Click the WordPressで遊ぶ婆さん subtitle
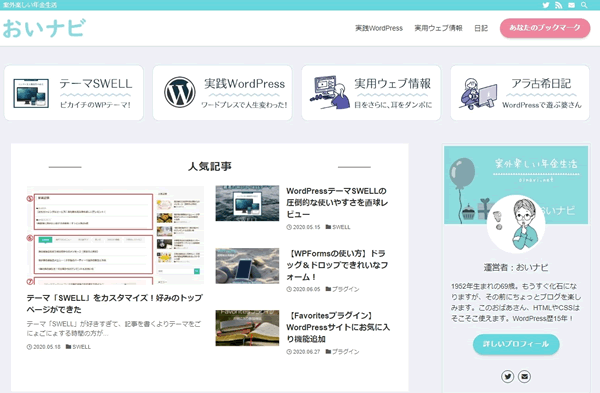The height and width of the screenshot is (393, 600). [x=541, y=105]
